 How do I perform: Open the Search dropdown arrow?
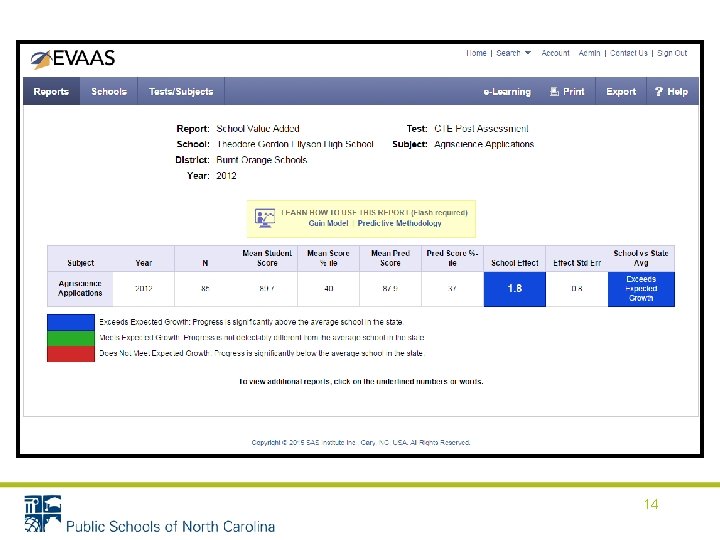(x=528, y=53)
